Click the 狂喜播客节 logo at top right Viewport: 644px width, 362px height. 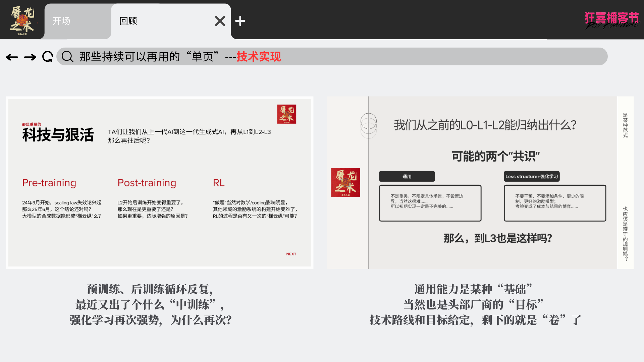pyautogui.click(x=612, y=20)
